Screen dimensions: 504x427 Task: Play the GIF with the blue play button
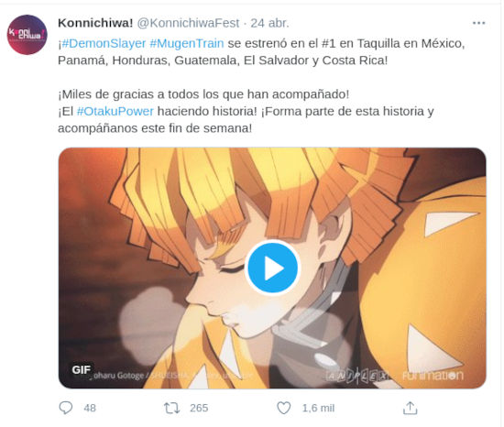coord(272,268)
